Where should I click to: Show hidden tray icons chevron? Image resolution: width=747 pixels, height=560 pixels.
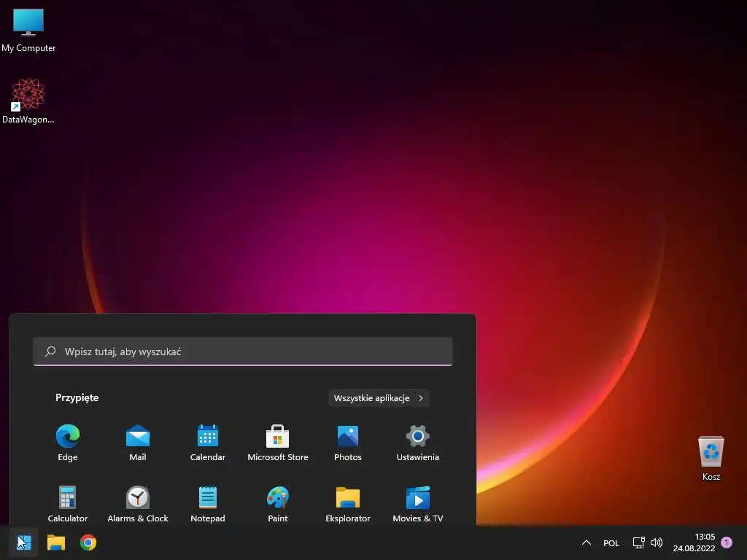pyautogui.click(x=587, y=542)
